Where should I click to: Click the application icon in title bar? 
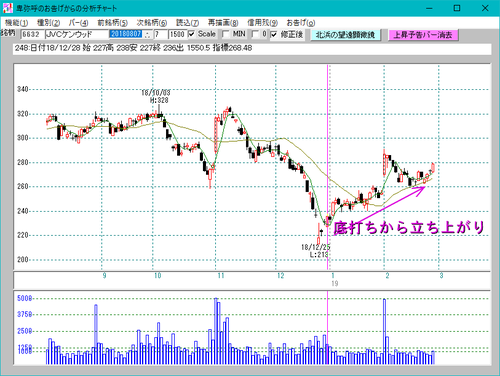tap(7, 8)
